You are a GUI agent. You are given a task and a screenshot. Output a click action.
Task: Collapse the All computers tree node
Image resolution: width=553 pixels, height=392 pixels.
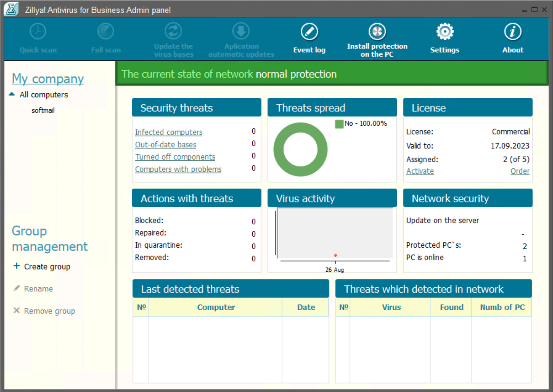12,94
